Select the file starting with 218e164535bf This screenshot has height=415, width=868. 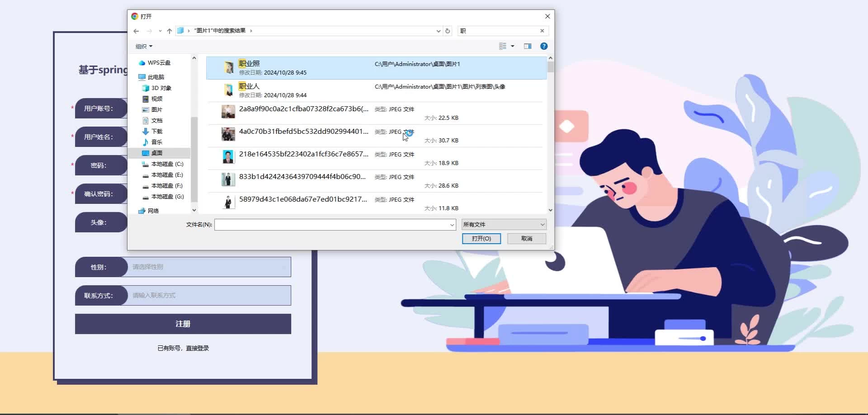[376, 158]
